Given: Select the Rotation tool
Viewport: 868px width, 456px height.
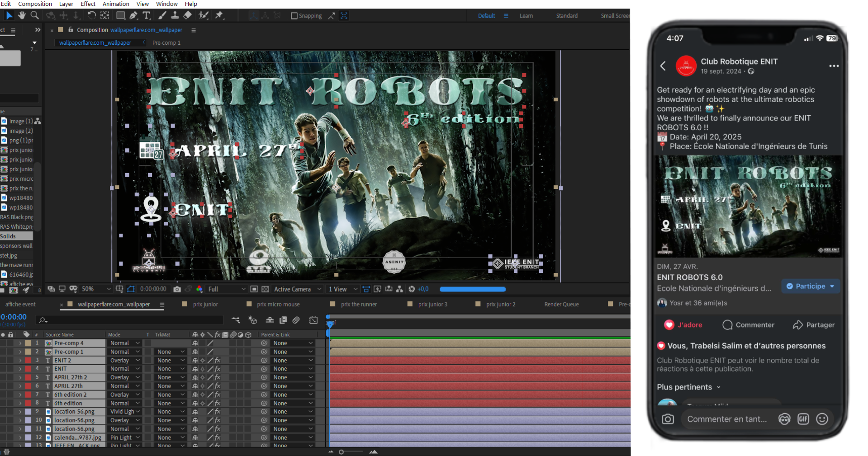Looking at the screenshot, I should click(91, 15).
